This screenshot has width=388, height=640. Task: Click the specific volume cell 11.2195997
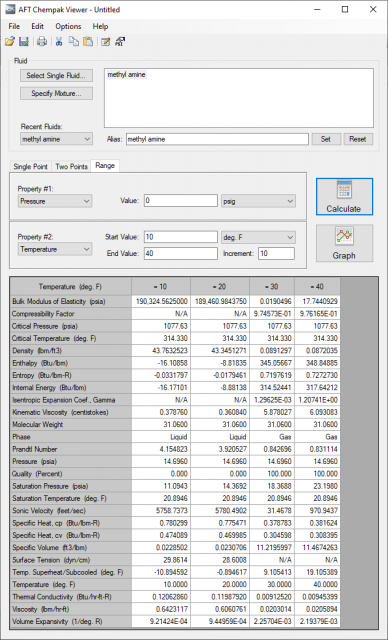(x=272, y=548)
